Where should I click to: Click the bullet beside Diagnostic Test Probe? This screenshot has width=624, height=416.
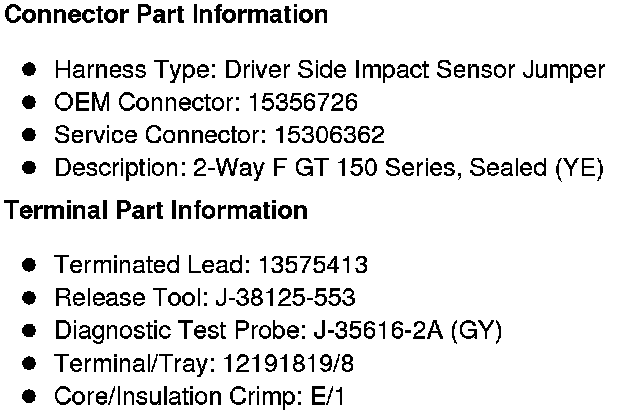click(30, 330)
